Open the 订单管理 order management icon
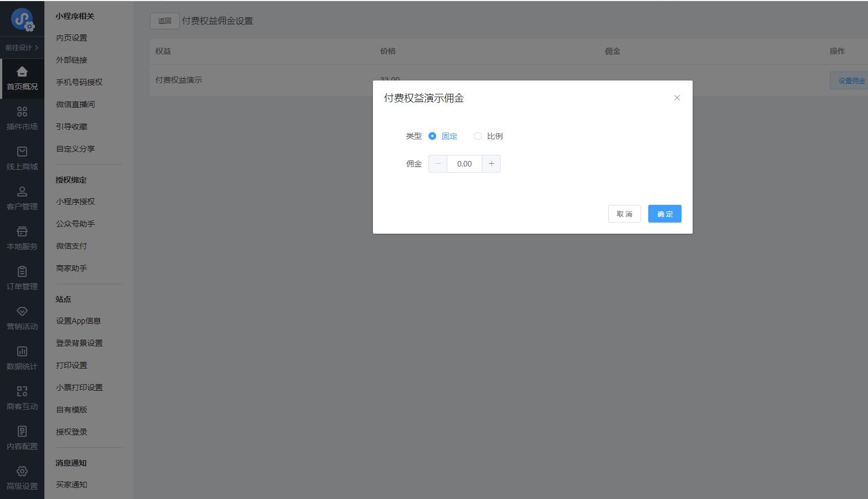 coord(22,271)
